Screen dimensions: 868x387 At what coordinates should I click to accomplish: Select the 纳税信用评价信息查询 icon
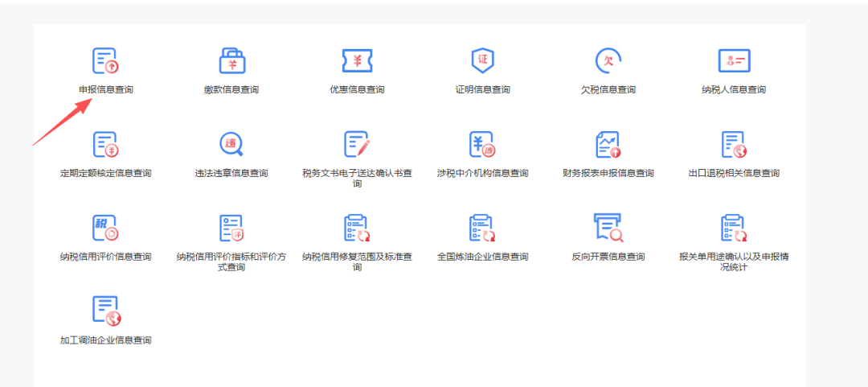(105, 228)
